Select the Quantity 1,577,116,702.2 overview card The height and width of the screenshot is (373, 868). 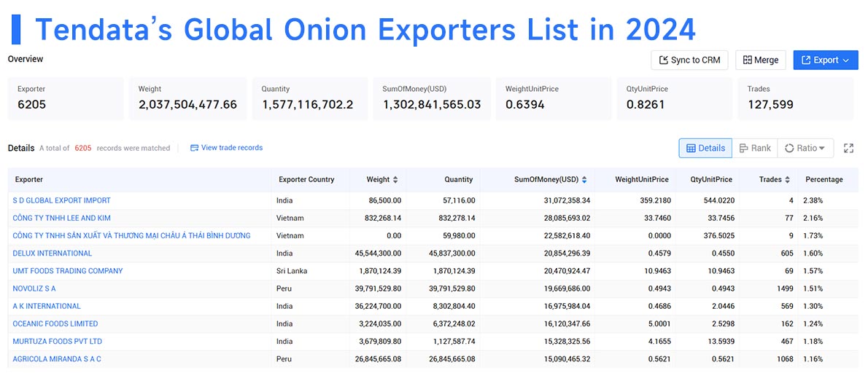click(x=309, y=98)
